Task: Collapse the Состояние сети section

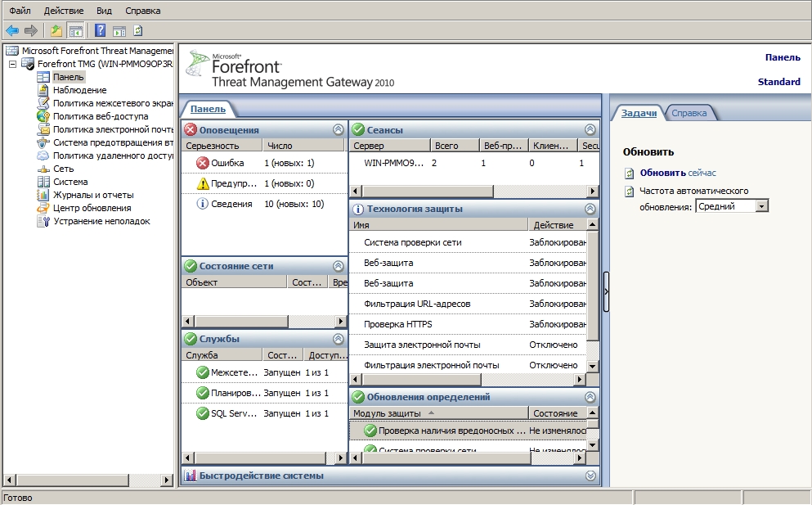Action: click(339, 266)
